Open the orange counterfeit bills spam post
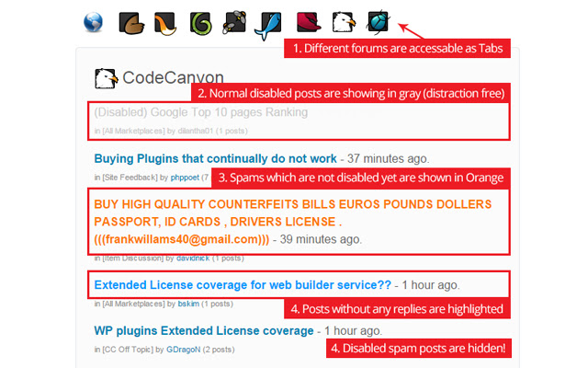This screenshot has width=588, height=368. tap(292, 222)
